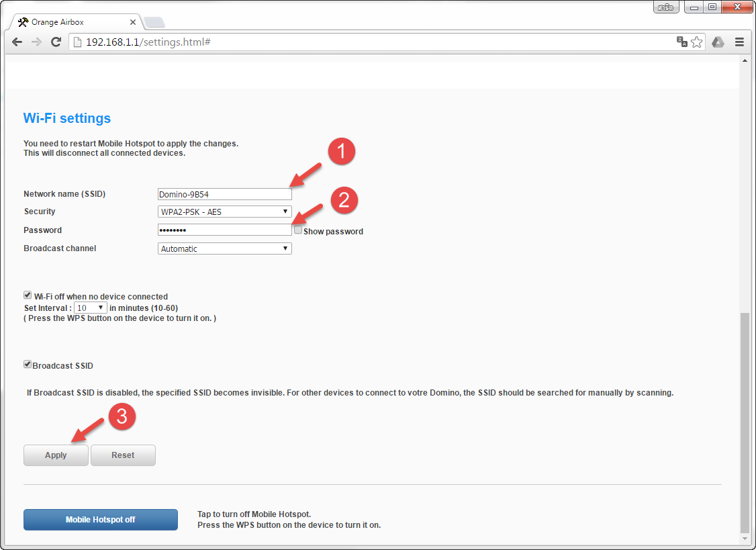Screen dimensions: 756x550
Task: Click the browser forward arrow
Action: pos(37,42)
